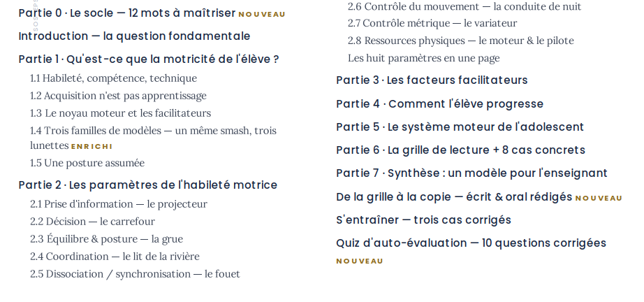Select 2.5 Dissociation / synchronisation entry
644x302 pixels.
[x=135, y=274]
